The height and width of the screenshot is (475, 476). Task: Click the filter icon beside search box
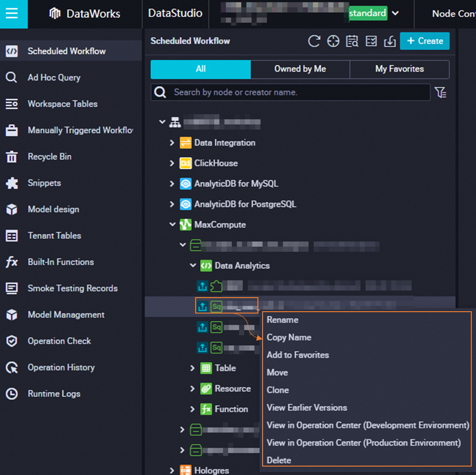tap(440, 92)
